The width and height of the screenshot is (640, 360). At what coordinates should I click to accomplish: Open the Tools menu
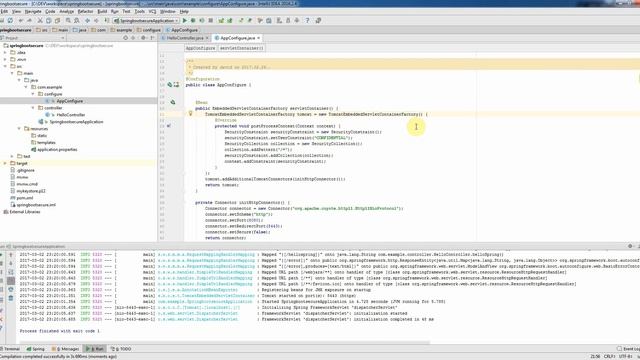click(140, 11)
